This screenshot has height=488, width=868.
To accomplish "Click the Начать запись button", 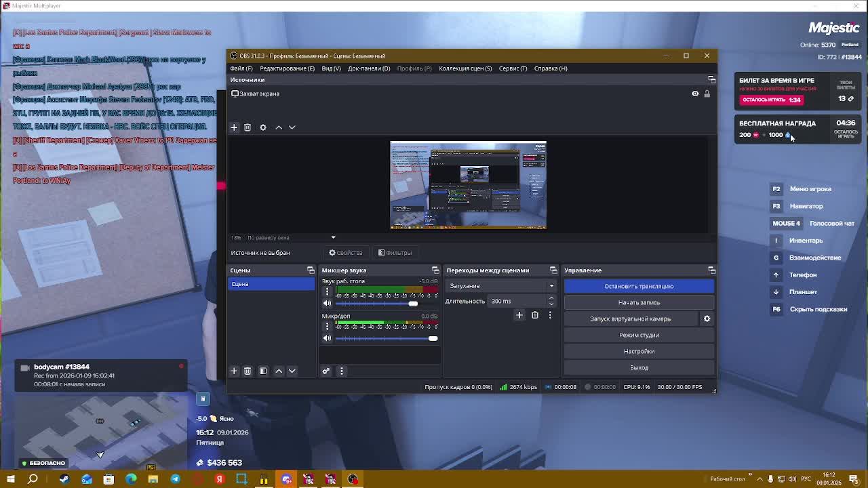I will click(x=639, y=302).
